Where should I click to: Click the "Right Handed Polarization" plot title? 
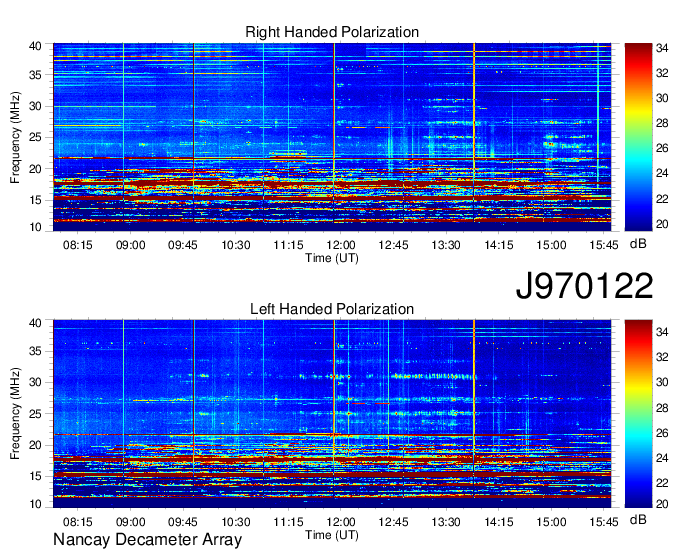332,32
